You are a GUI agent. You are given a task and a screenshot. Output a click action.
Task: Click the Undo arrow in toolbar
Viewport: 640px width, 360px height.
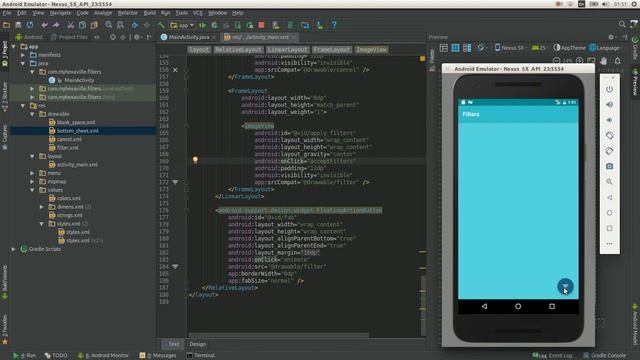click(x=44, y=25)
